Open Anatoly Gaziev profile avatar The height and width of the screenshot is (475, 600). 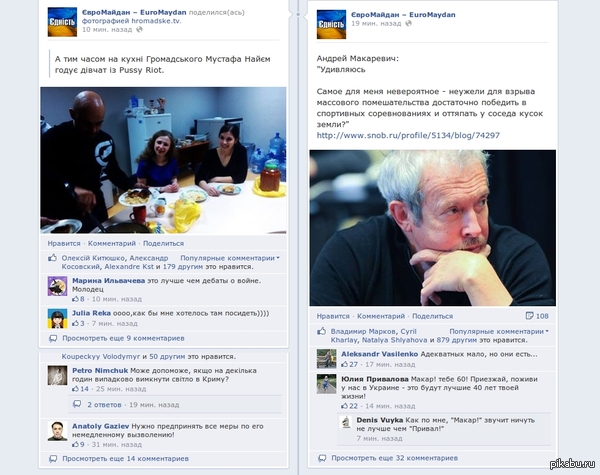57,431
